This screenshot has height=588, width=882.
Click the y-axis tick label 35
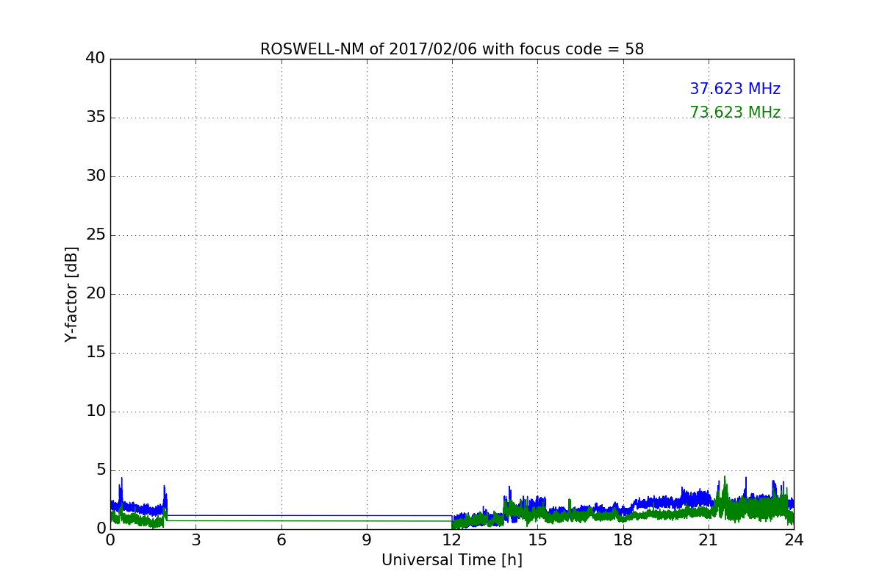[x=96, y=118]
